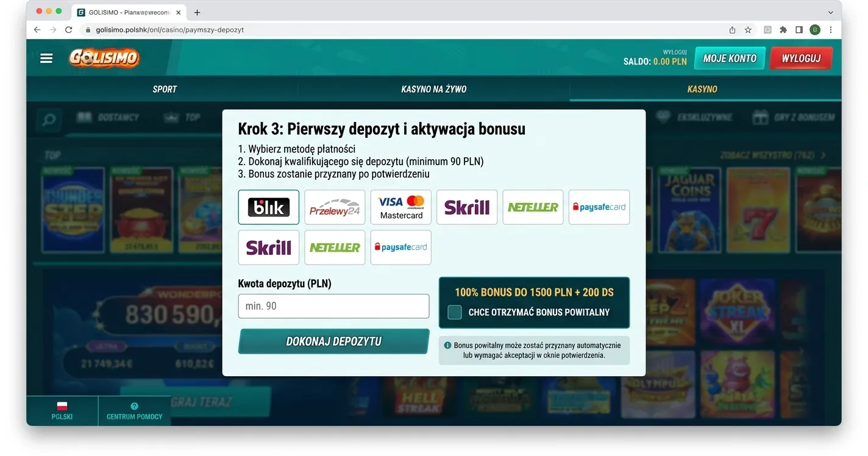Click the browser address bar URL
Viewport: 868px width, 456px height.
pyautogui.click(x=170, y=30)
